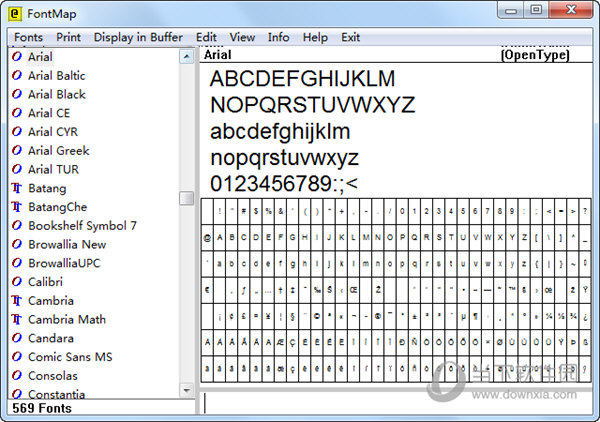Select Arial Black in the font list

click(57, 94)
